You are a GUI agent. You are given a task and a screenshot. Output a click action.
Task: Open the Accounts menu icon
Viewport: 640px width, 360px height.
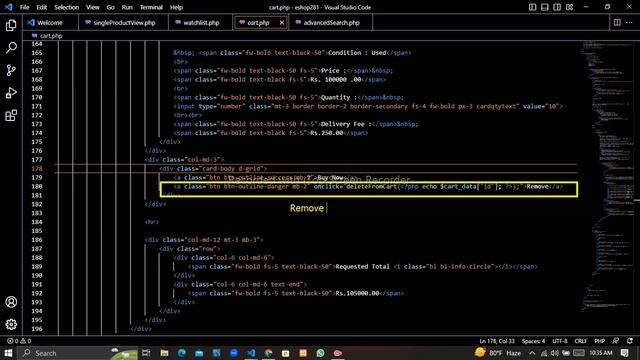click(11, 302)
